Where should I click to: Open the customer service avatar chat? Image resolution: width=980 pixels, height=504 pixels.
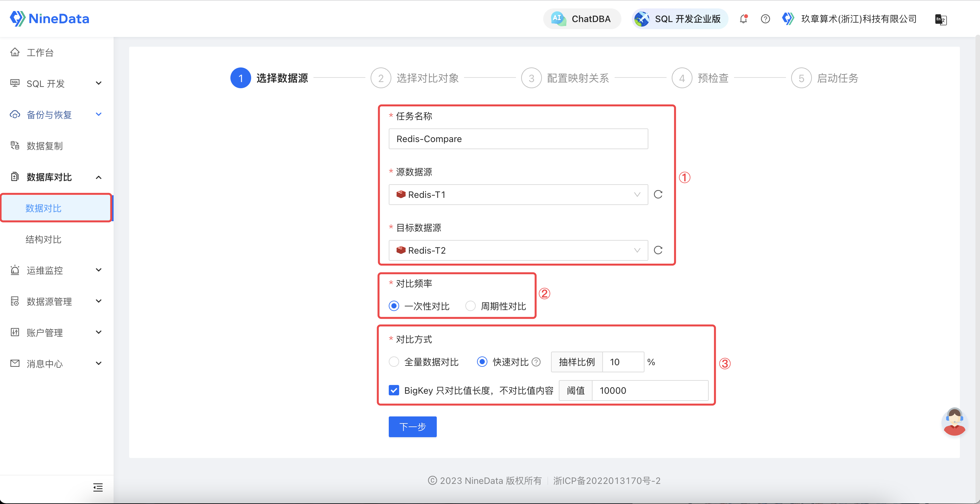click(x=954, y=421)
